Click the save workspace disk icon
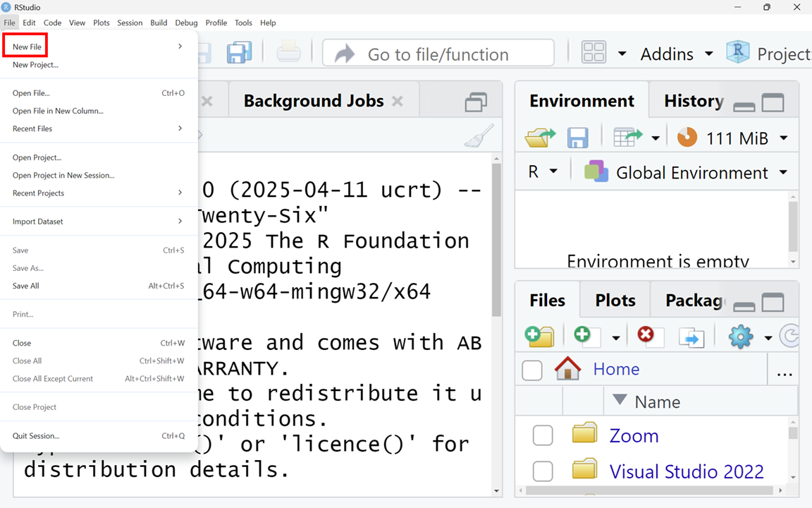Image resolution: width=812 pixels, height=508 pixels. click(x=577, y=138)
